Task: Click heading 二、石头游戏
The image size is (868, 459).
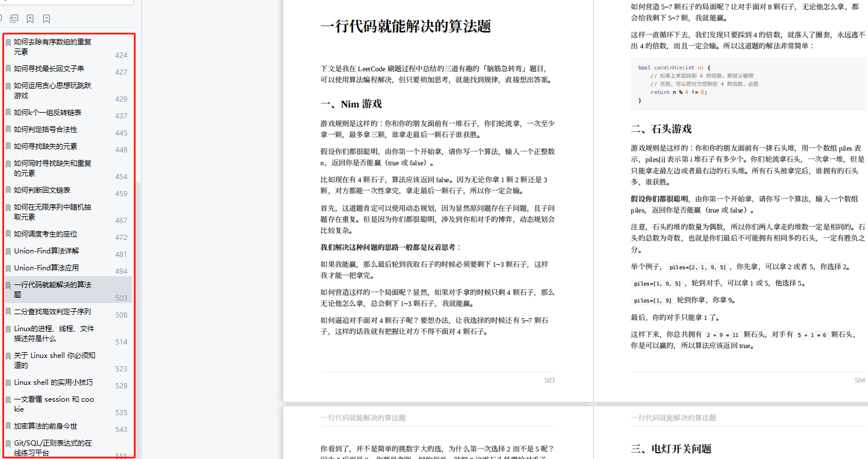Action: (x=661, y=129)
